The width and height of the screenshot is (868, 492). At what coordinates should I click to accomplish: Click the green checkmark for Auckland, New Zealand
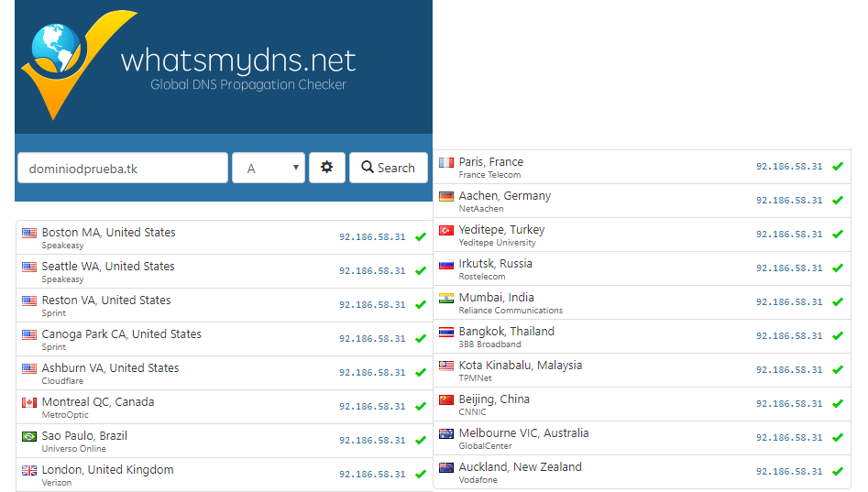837,472
